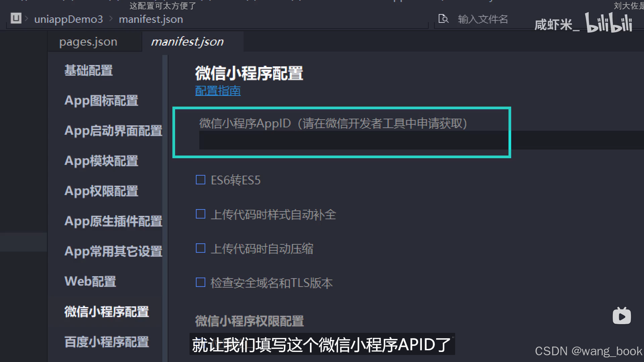
Task: Open App图标配置 section
Action: (x=101, y=101)
